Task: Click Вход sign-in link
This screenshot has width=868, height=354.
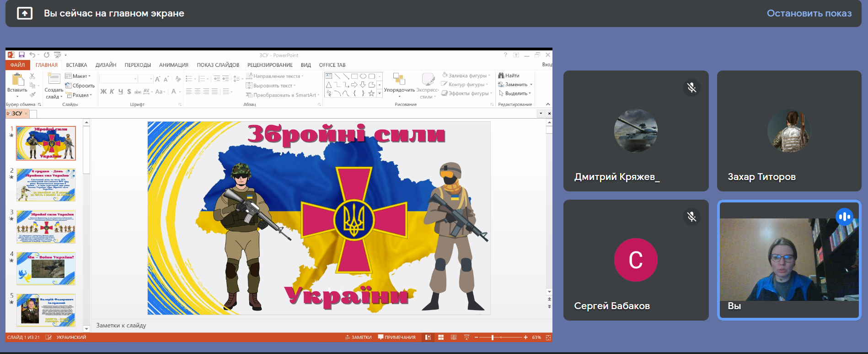Action: tap(547, 65)
